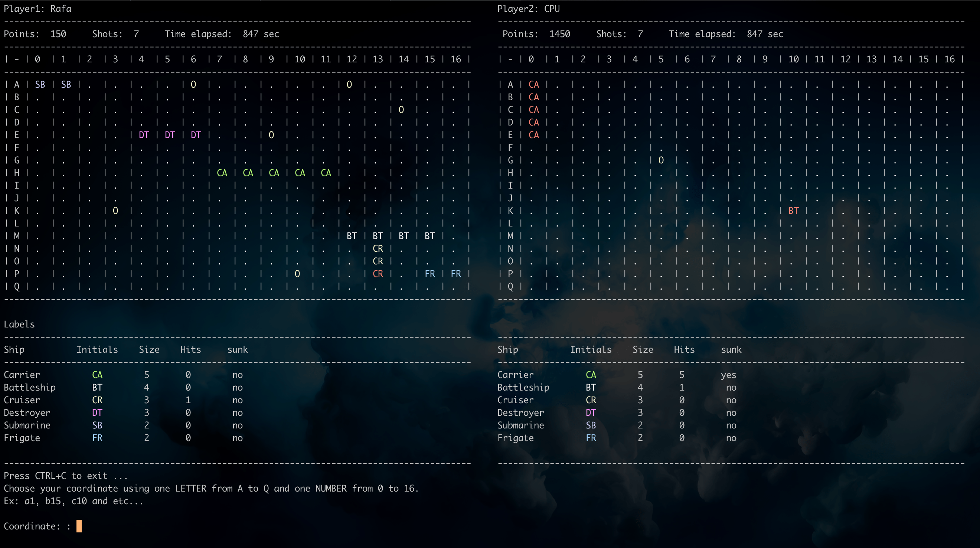This screenshot has height=548, width=980.
Task: Click the miss marker O on CPU board
Action: click(x=661, y=160)
